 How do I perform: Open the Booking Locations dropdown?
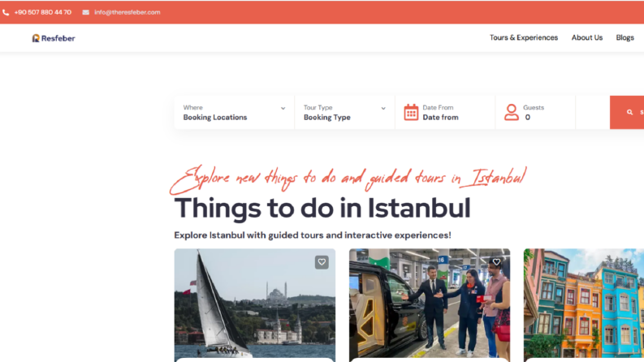click(x=234, y=113)
